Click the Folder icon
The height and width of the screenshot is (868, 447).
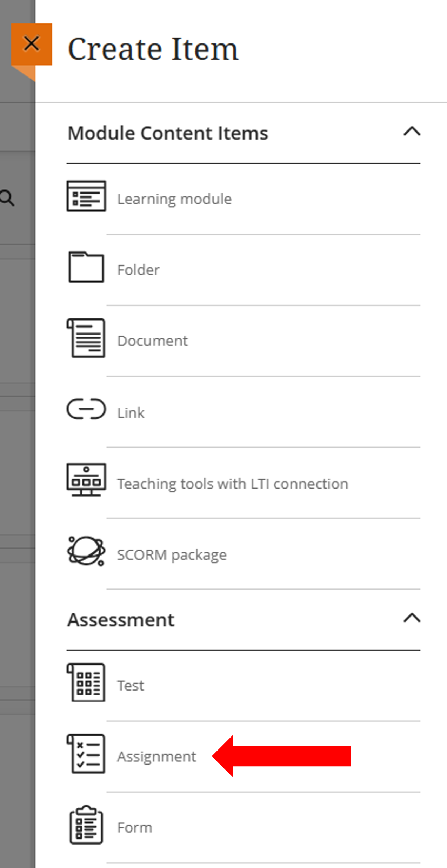point(86,267)
